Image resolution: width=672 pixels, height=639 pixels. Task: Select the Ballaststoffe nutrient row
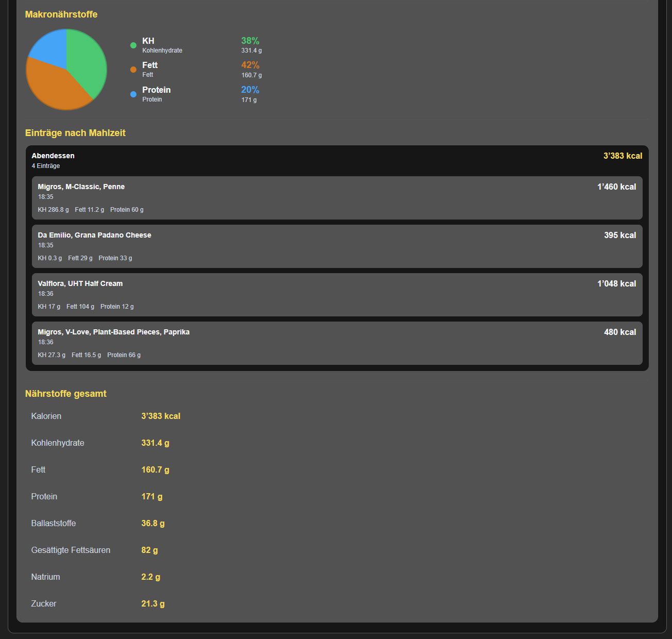337,523
